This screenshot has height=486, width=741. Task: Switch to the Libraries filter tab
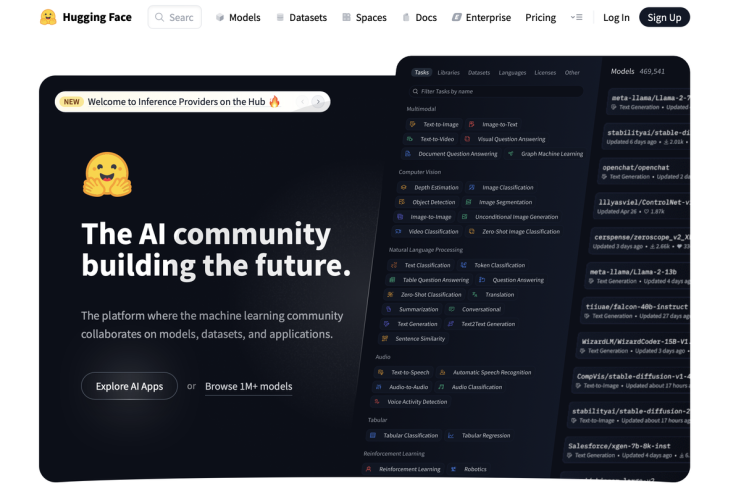[448, 72]
